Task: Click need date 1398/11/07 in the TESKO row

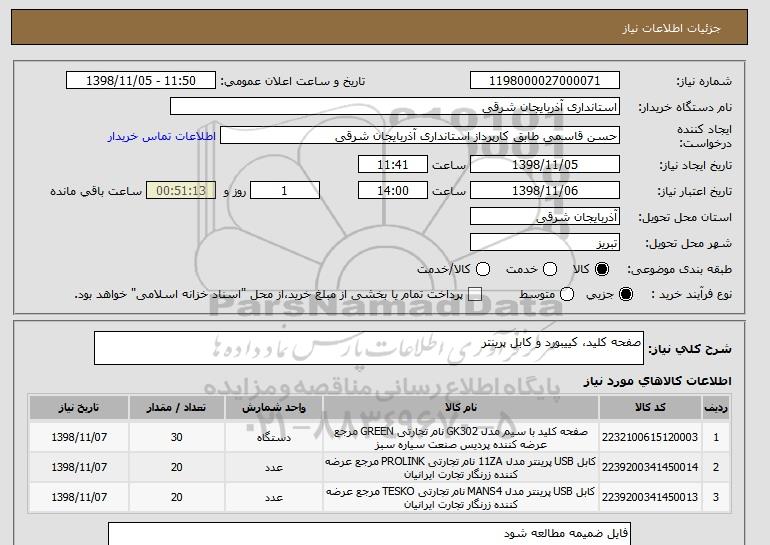Action: [79, 497]
